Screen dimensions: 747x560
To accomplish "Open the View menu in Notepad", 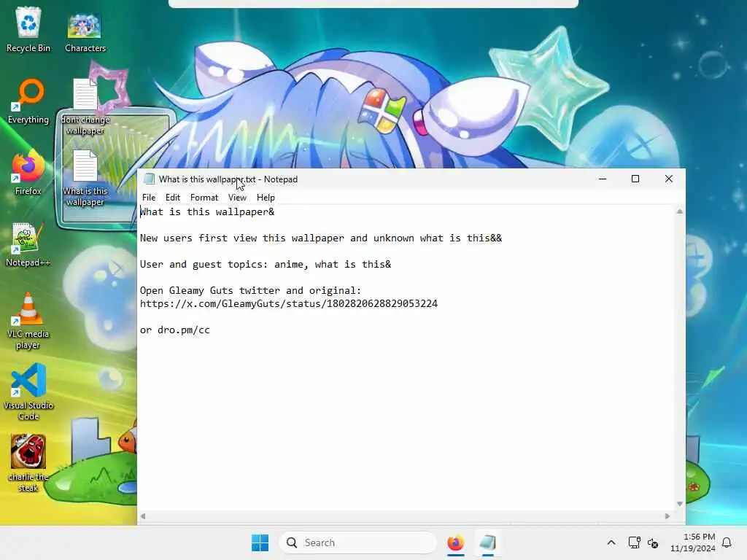I will 237,198.
